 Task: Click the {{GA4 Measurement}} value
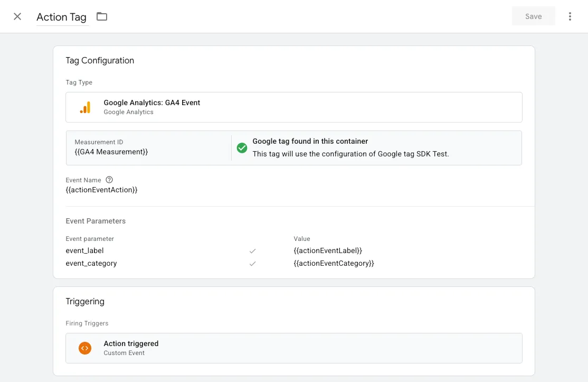coord(111,152)
